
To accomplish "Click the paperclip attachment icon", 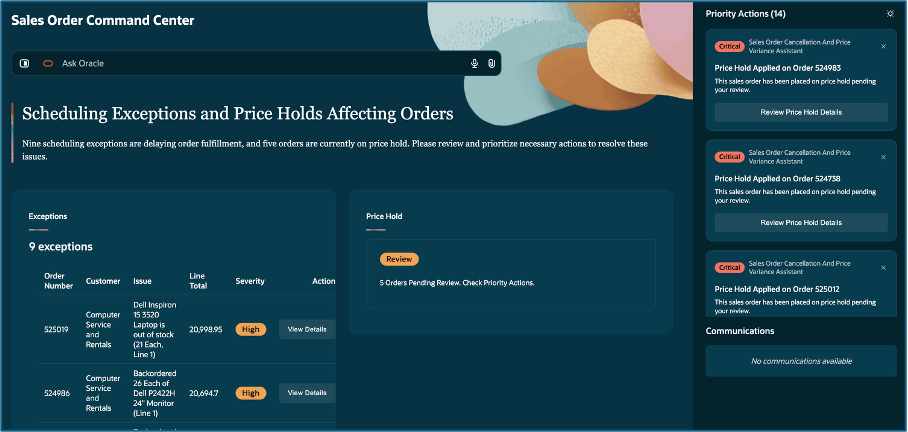I will tap(492, 63).
